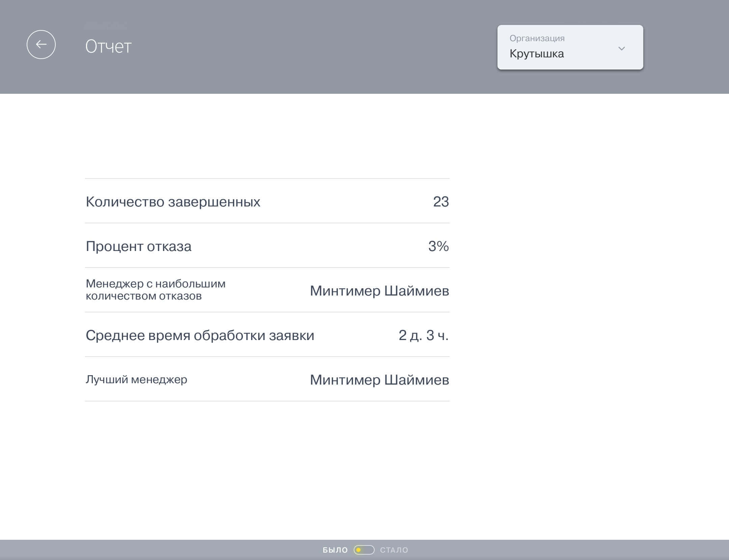Image resolution: width=729 pixels, height=560 pixels.
Task: Expand the Организация dropdown chevron
Action: coord(621,49)
